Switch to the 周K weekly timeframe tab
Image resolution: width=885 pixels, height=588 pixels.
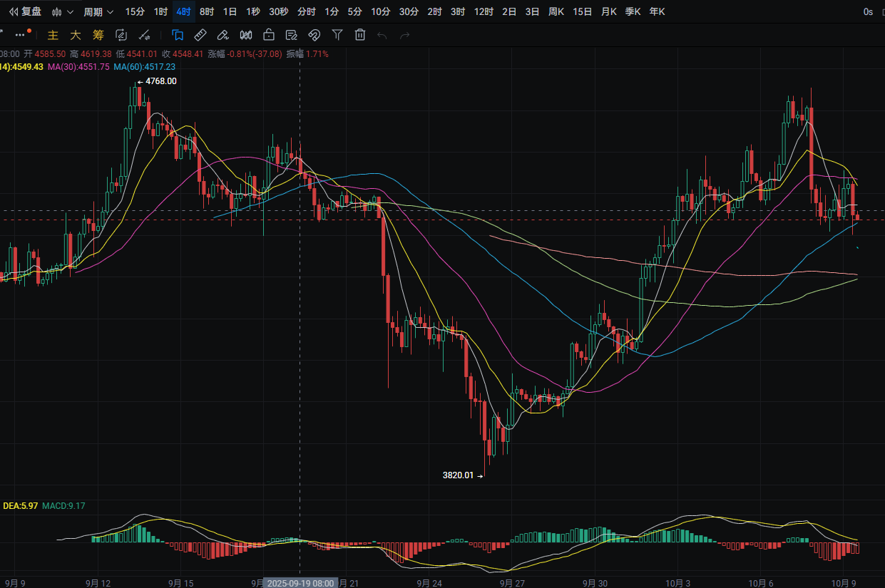556,11
